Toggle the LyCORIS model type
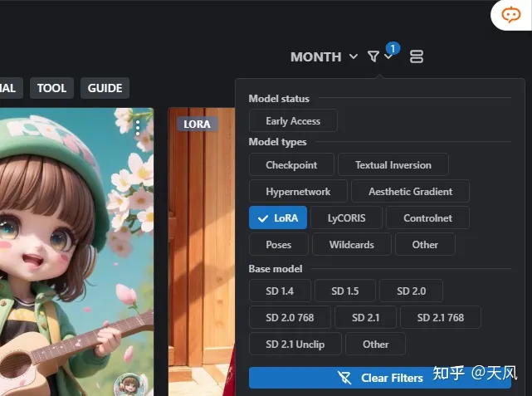This screenshot has height=396, width=532. click(348, 218)
